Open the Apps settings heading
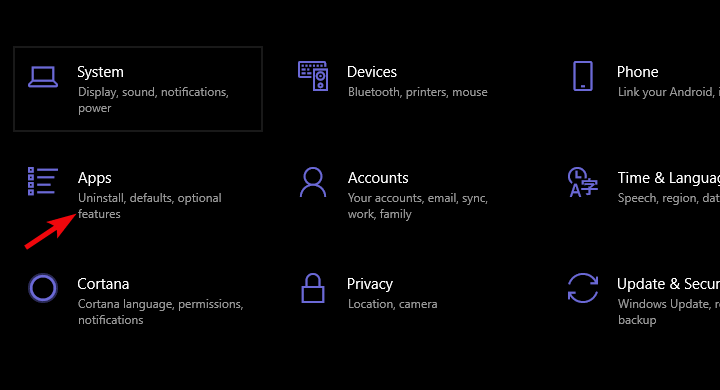This screenshot has height=390, width=720. click(x=95, y=178)
